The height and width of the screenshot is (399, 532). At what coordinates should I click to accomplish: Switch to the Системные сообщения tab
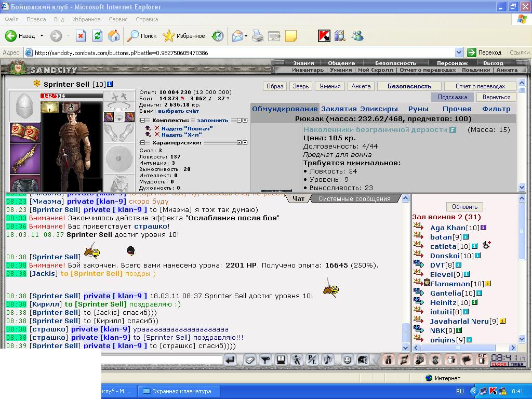(x=354, y=199)
